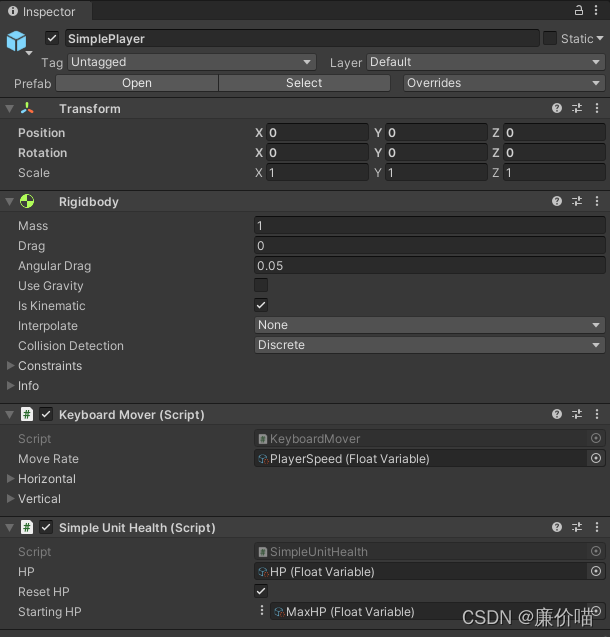Screen dimensions: 610x637
Task: Expand the Info foldout
Action: (x=11, y=386)
